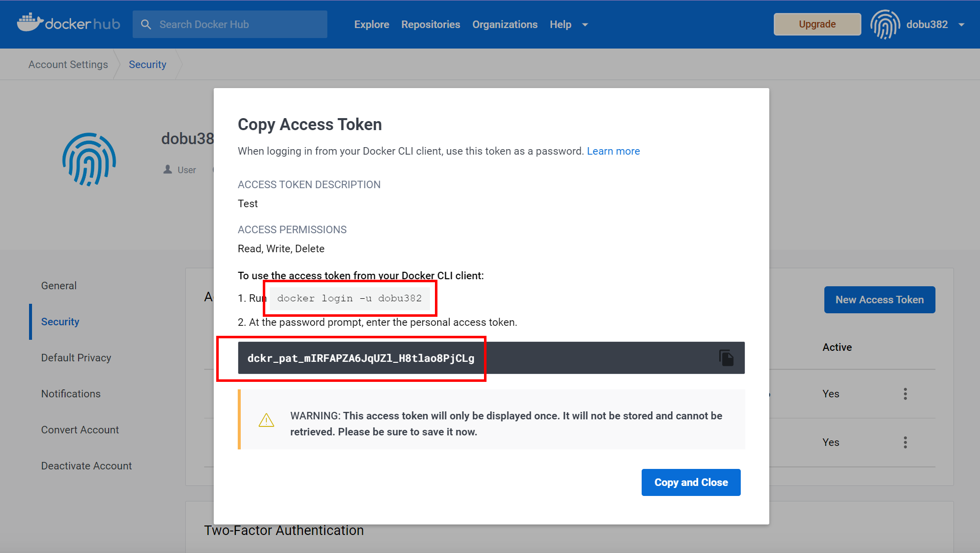Open the second token row's kebab menu
The width and height of the screenshot is (980, 553).
pos(905,442)
